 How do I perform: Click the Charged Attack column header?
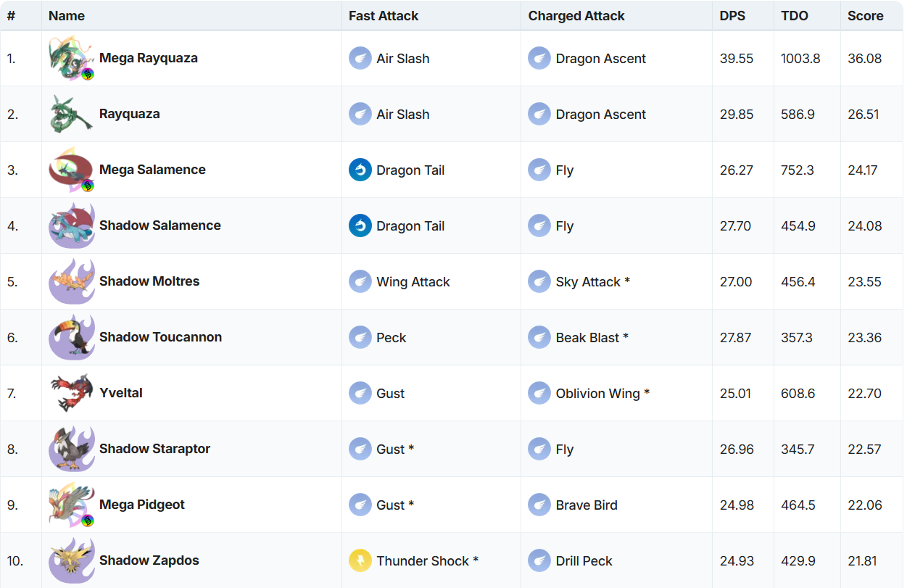pos(576,15)
